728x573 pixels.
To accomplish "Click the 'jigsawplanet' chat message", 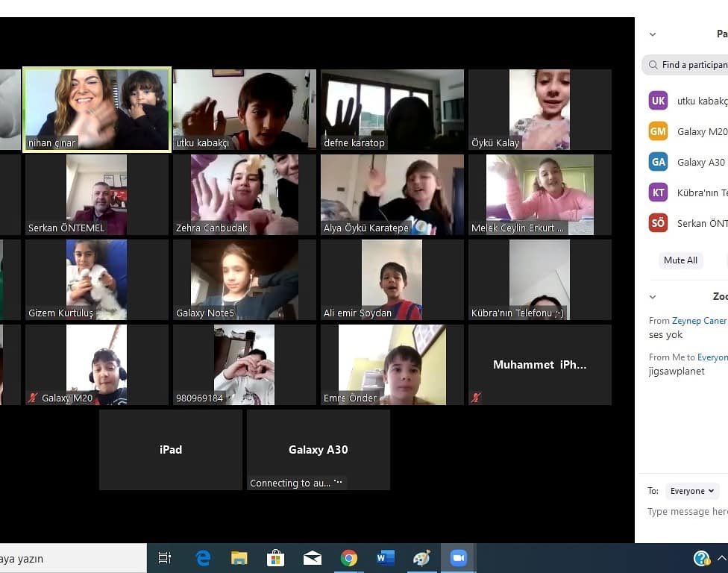I will point(677,371).
